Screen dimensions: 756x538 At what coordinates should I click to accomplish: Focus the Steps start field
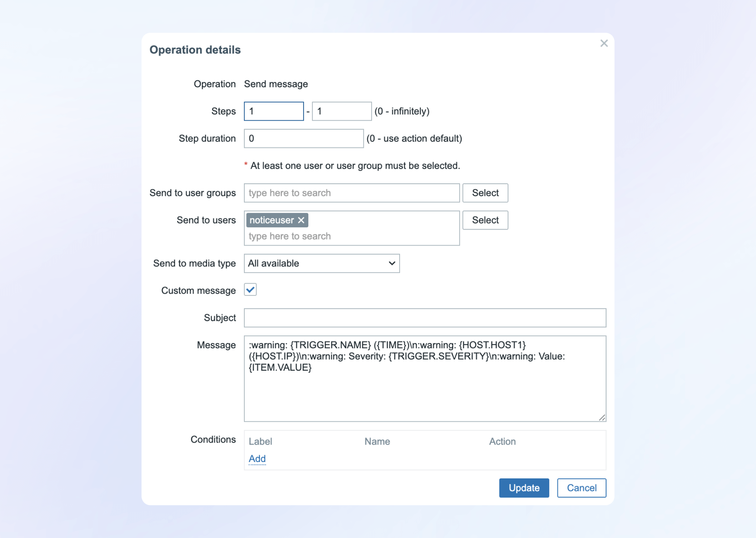pyautogui.click(x=274, y=111)
